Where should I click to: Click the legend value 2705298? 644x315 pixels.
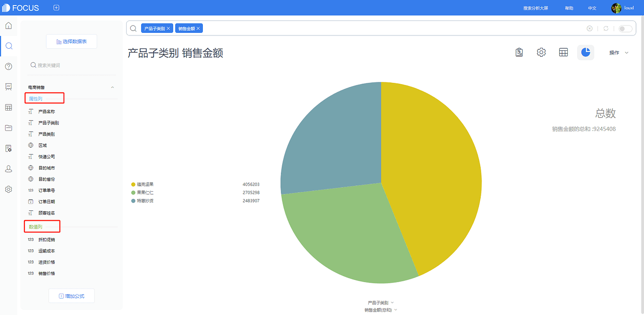click(251, 192)
